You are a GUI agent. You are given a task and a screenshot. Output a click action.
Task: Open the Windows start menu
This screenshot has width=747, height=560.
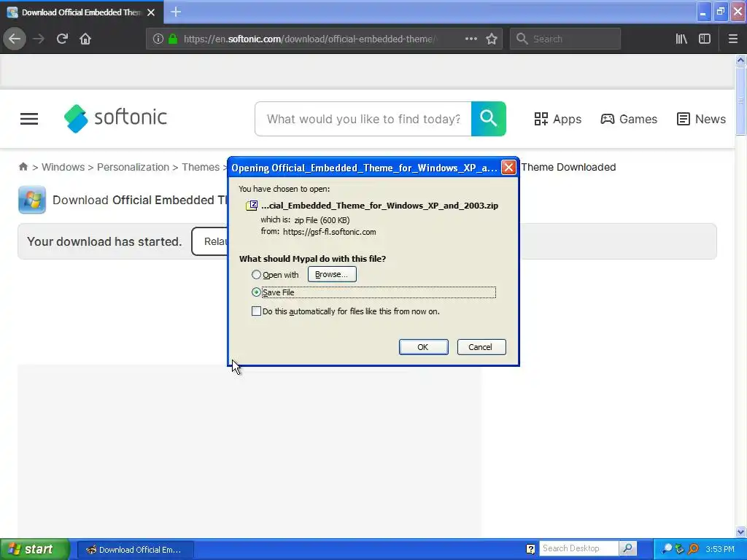34,549
